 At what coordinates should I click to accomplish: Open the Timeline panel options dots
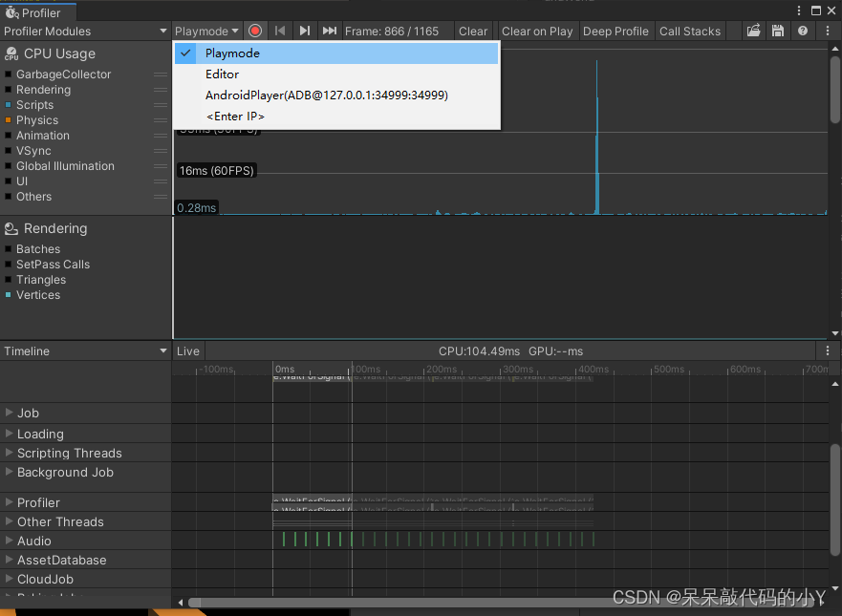(827, 350)
